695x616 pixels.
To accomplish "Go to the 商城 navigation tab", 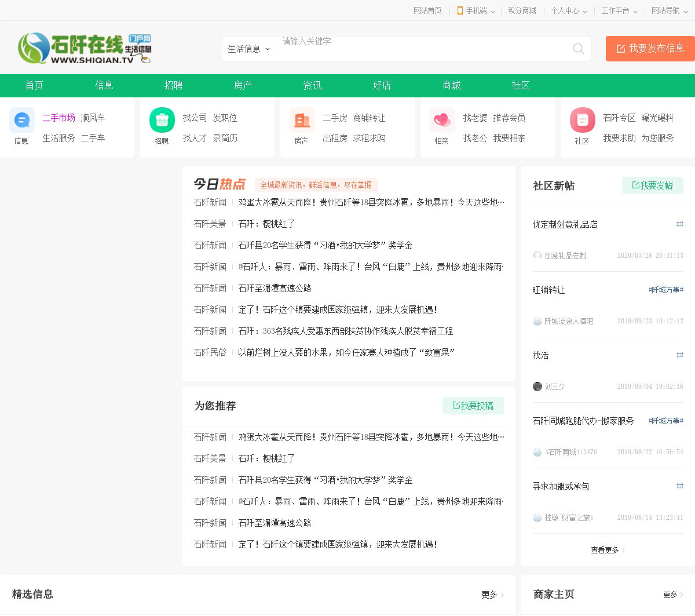I will [x=451, y=85].
